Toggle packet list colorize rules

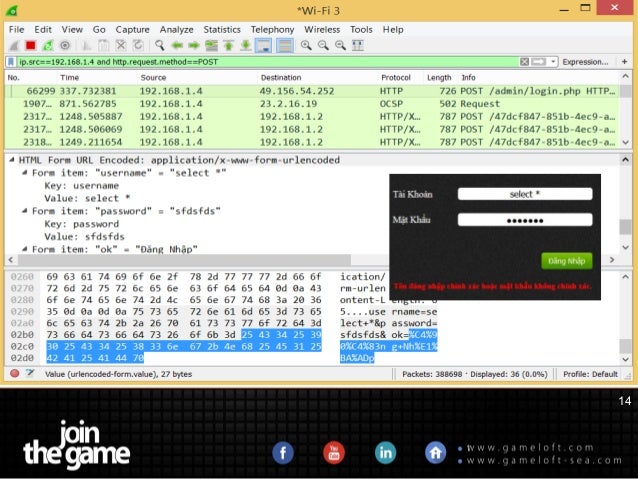click(285, 46)
